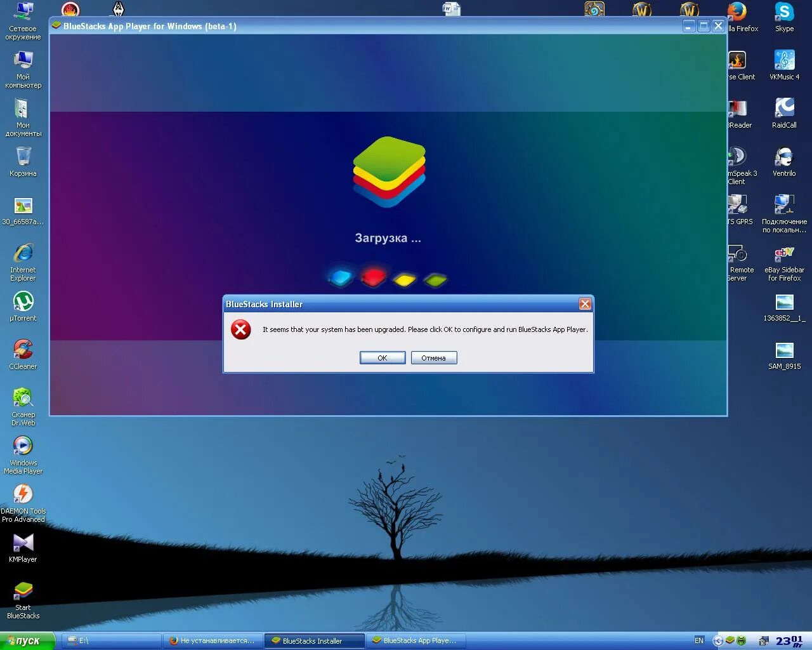812x650 pixels.
Task: Click the EN language indicator
Action: [699, 640]
